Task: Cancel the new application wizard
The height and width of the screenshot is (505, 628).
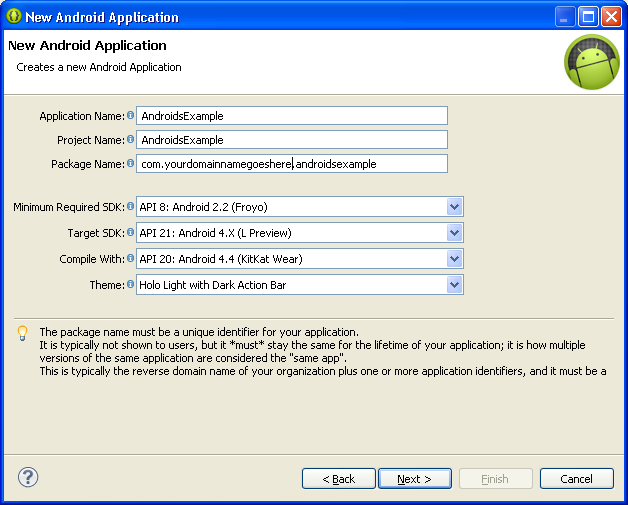Action: tap(577, 479)
